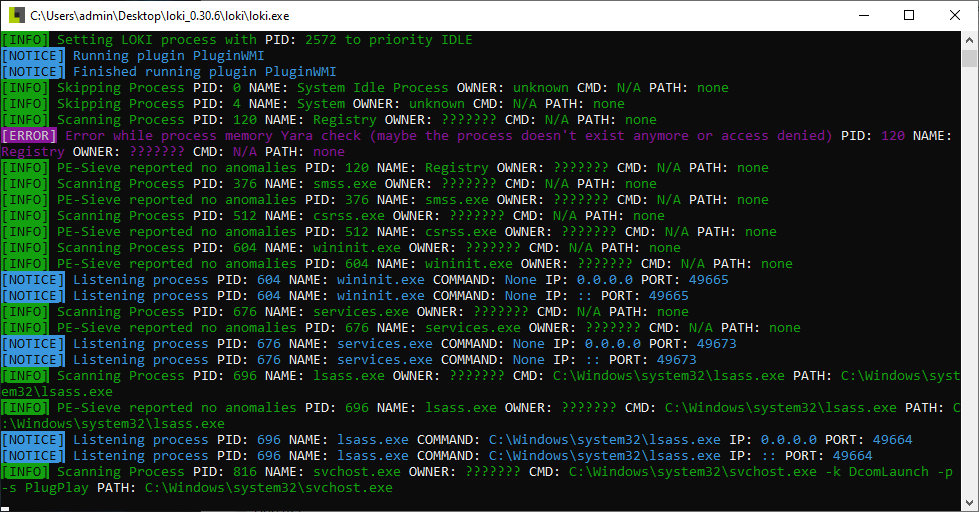Screen dimensions: 979x512
Task: Click 'PE-Sieve reported no anomalies' for PID 512
Action: 177,232
